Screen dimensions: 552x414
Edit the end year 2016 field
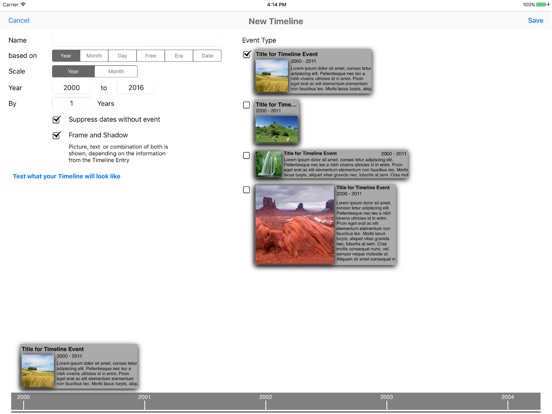(x=136, y=88)
